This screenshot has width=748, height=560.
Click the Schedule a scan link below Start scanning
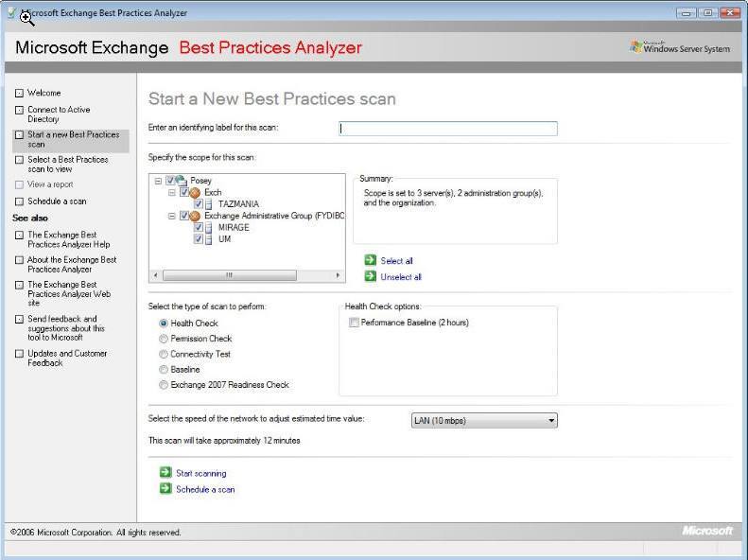point(205,489)
